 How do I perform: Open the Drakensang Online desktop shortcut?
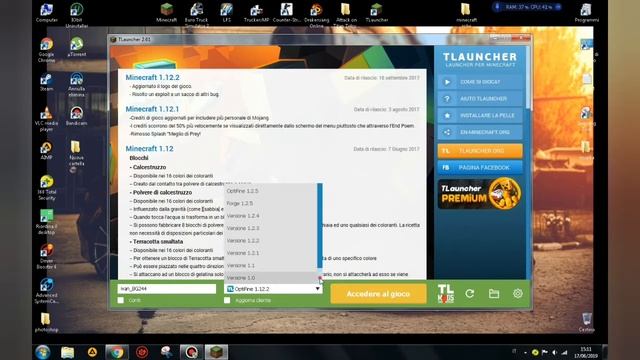click(x=316, y=15)
